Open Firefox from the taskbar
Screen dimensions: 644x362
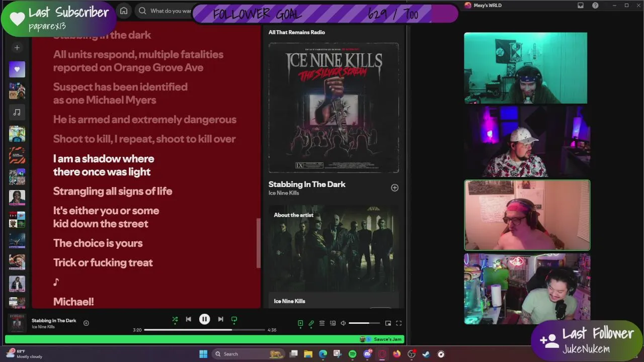(x=397, y=354)
